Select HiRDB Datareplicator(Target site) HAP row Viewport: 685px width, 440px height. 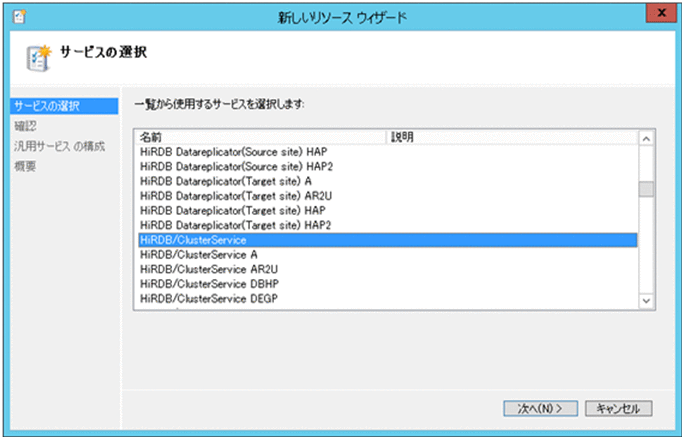[388, 211]
